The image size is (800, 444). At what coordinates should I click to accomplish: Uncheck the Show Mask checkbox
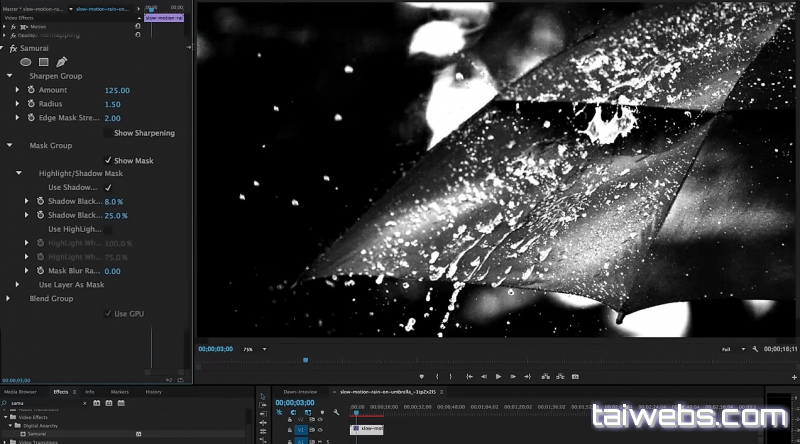pos(108,160)
